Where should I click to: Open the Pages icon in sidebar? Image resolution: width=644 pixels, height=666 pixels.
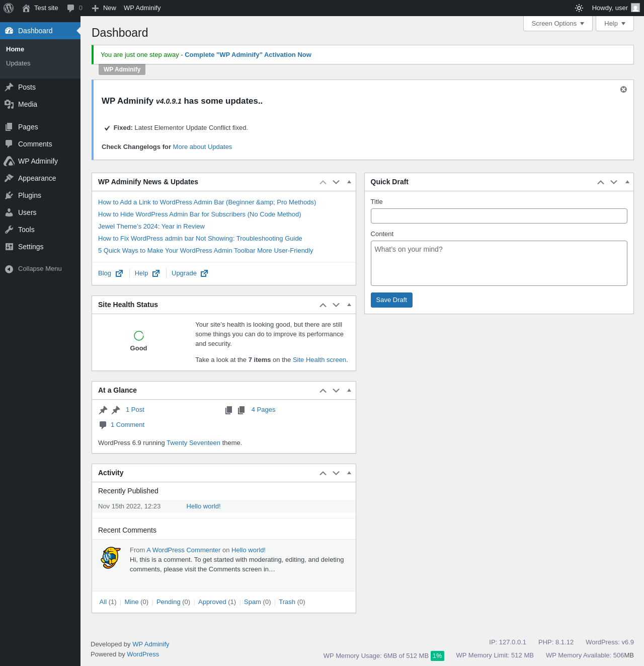9,127
